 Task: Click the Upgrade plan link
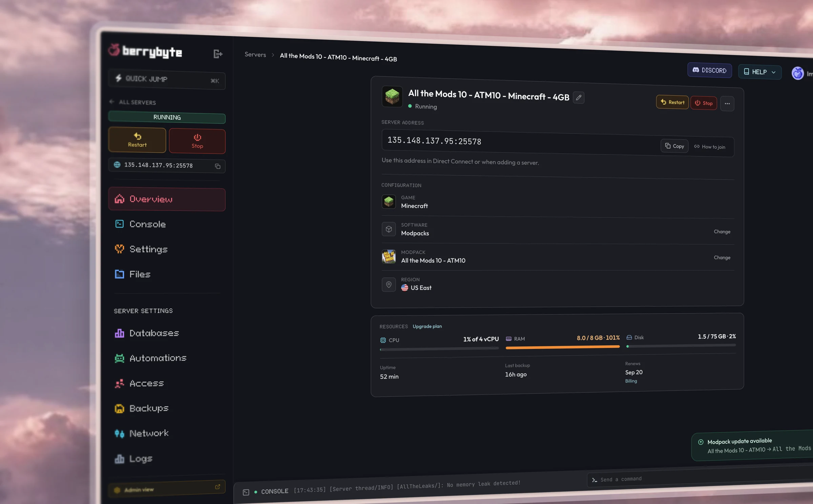point(427,326)
